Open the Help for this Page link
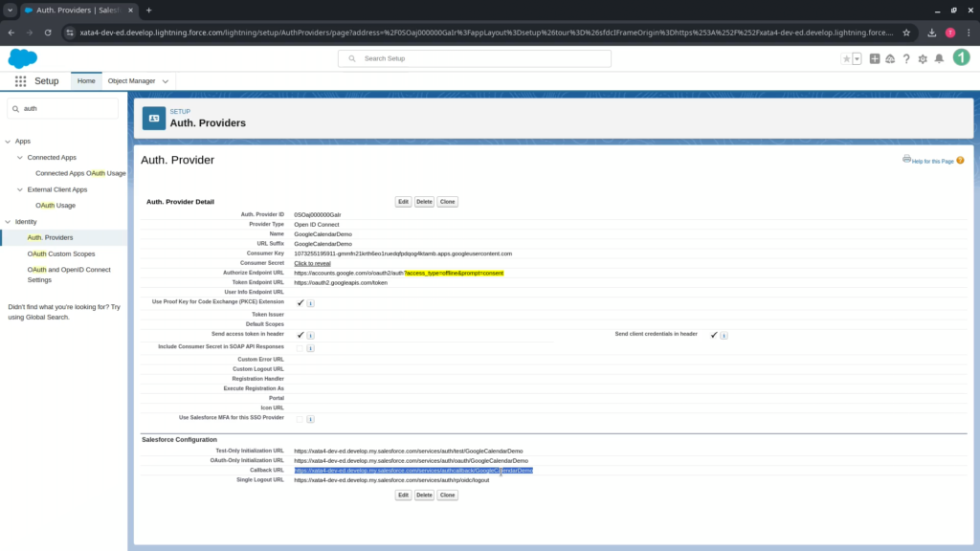 point(932,161)
